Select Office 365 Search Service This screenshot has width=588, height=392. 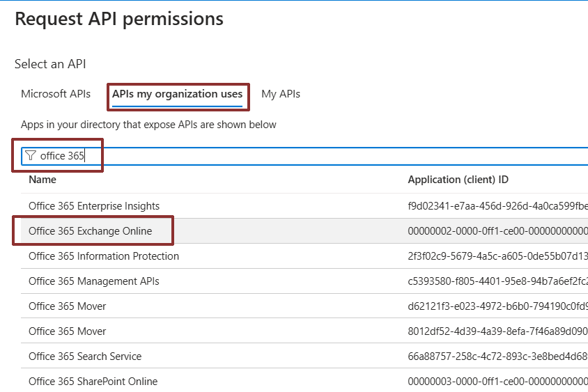[85, 356]
